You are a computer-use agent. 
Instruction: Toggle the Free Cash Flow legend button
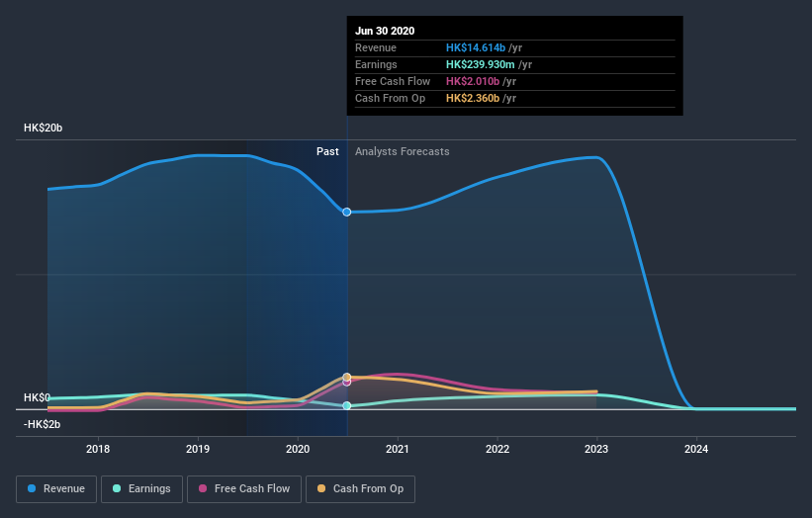244,489
